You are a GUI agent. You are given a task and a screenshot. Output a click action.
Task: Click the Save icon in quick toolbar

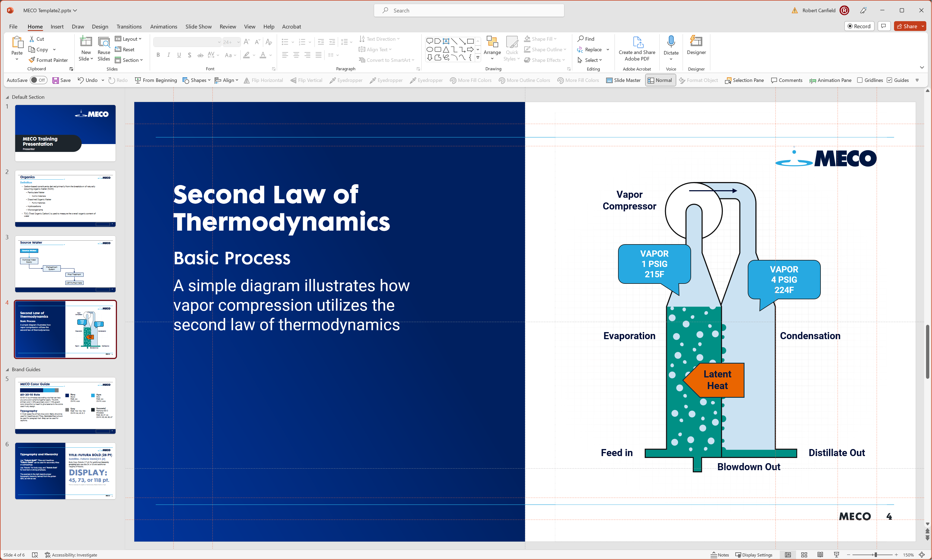[x=55, y=80]
